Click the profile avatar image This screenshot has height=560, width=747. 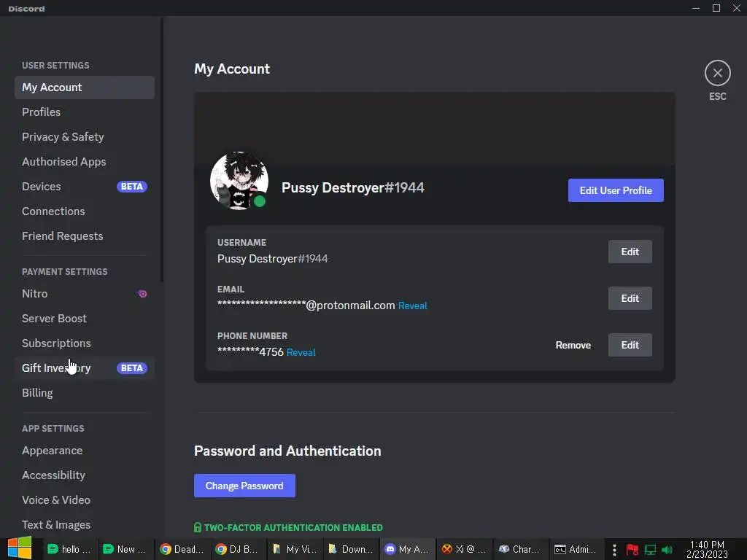[239, 181]
